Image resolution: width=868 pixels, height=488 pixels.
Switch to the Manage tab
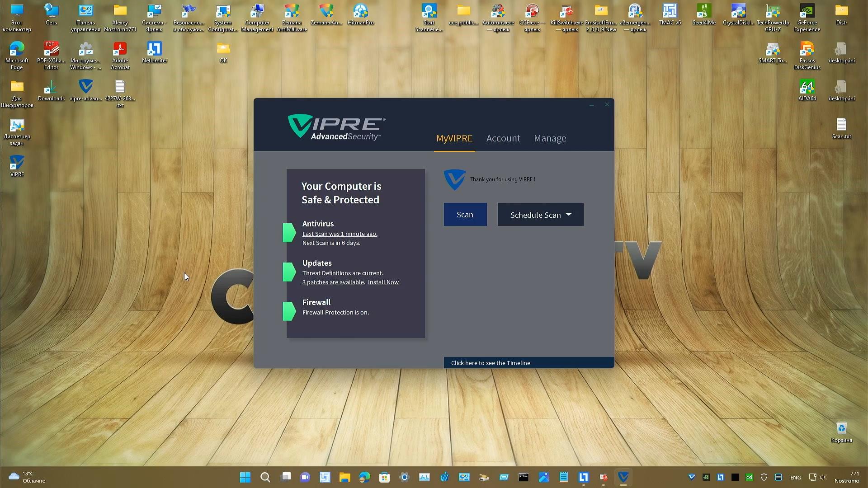(550, 138)
